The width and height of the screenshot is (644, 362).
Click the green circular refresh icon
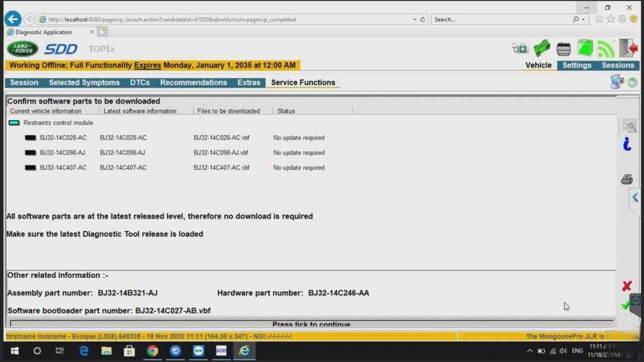pyautogui.click(x=633, y=82)
